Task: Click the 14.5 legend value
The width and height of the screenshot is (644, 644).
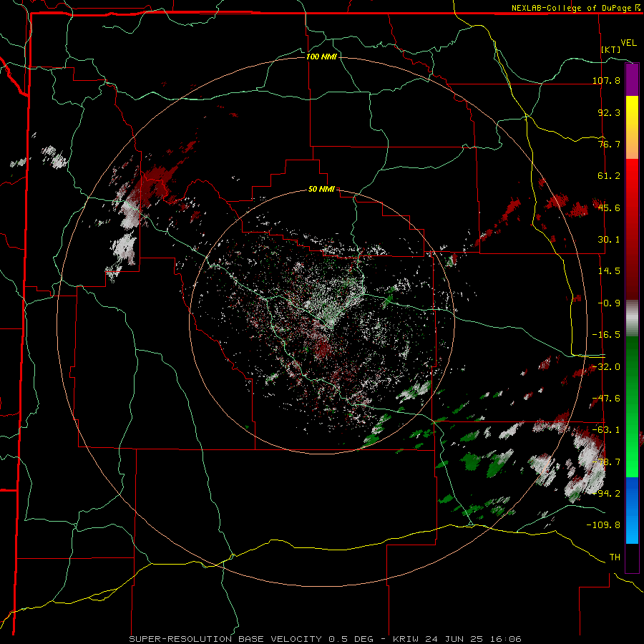Action: pos(609,271)
